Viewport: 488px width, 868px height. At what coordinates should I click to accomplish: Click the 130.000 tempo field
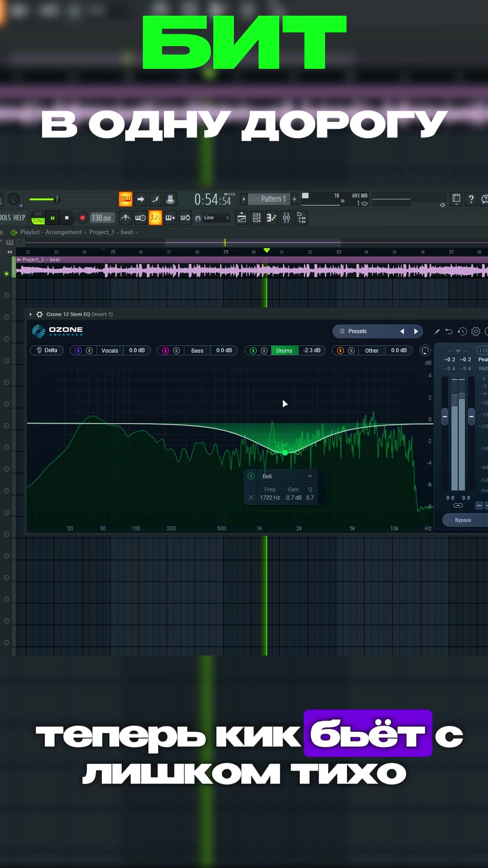point(102,218)
